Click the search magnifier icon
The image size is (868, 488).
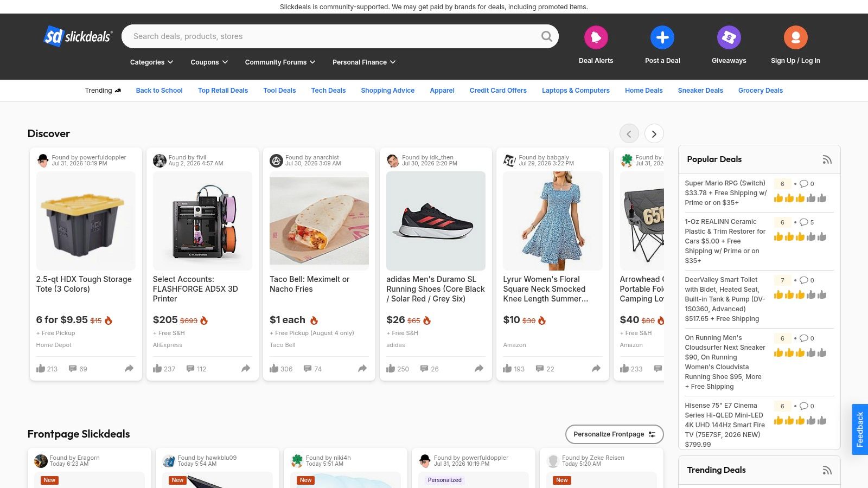point(546,36)
